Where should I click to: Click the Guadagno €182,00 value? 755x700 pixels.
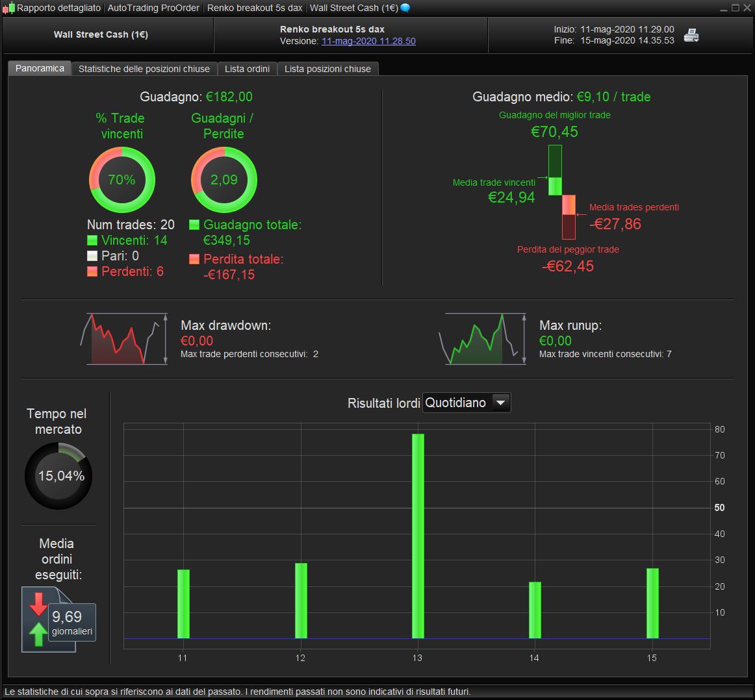click(x=229, y=97)
